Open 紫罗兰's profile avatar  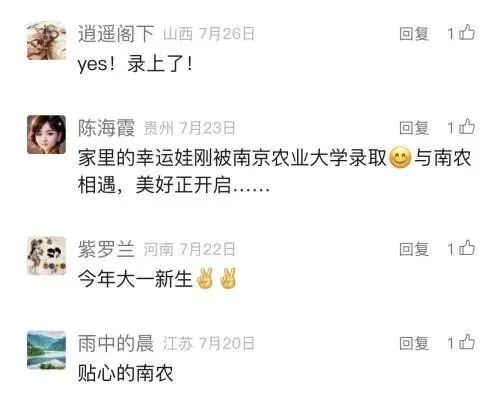(46, 256)
